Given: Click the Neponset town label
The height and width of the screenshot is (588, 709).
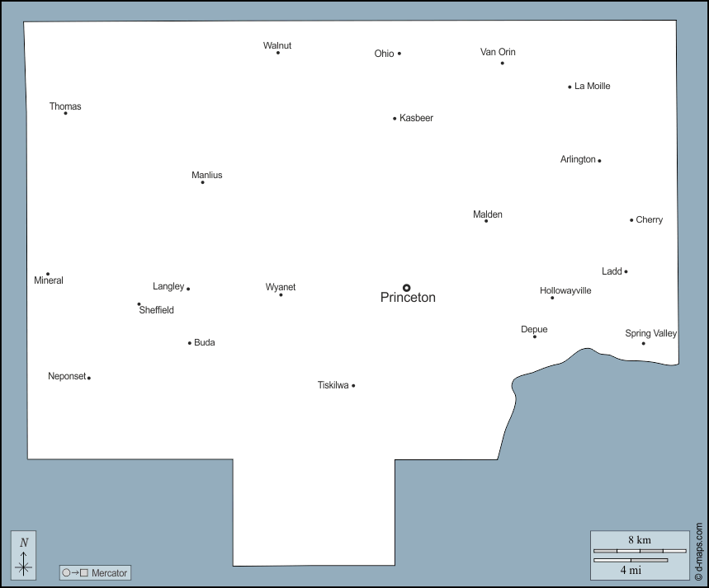Looking at the screenshot, I should click(x=66, y=377).
